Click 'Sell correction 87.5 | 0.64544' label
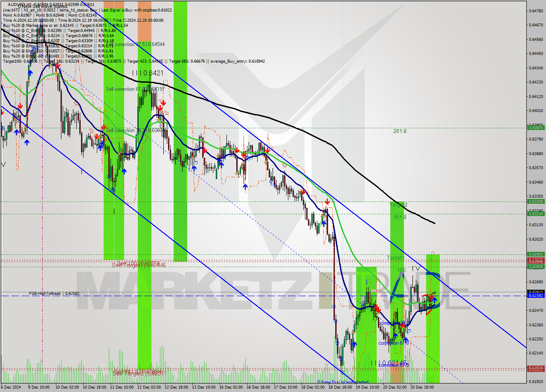Image resolution: width=546 pixels, height=392 pixels. pyautogui.click(x=136, y=44)
